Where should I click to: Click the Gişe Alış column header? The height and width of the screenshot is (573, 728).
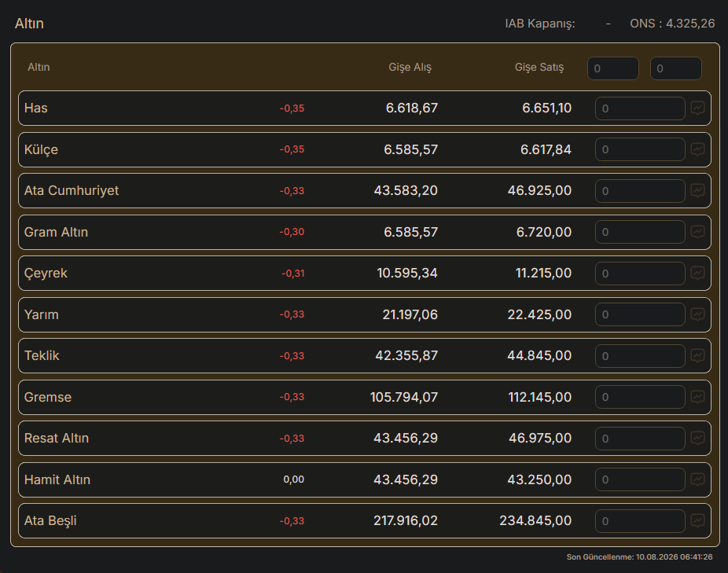click(x=410, y=68)
